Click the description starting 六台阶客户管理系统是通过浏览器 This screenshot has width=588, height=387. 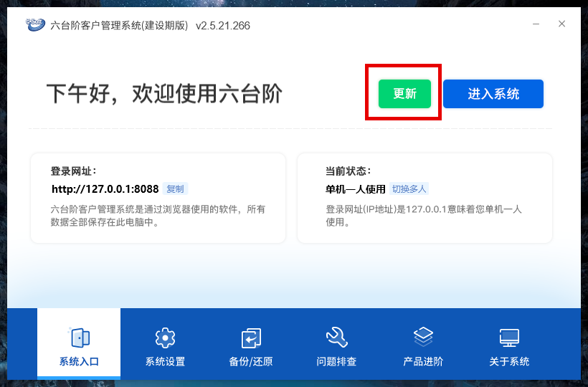158,216
